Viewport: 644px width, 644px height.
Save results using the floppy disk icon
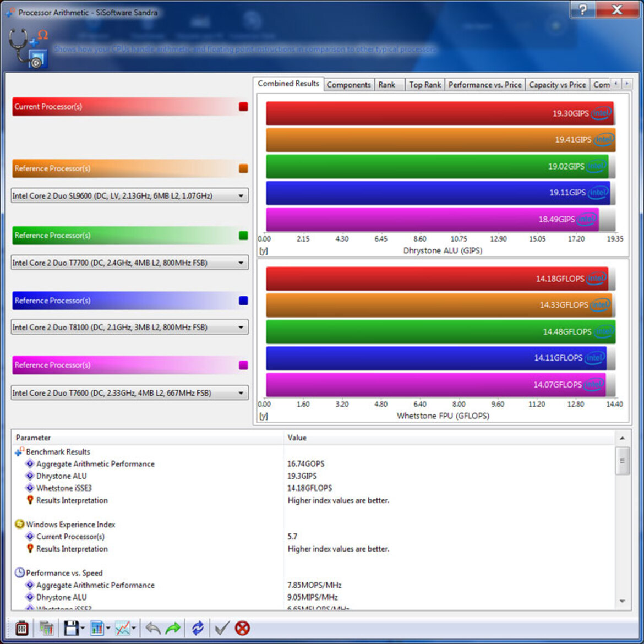click(x=71, y=628)
